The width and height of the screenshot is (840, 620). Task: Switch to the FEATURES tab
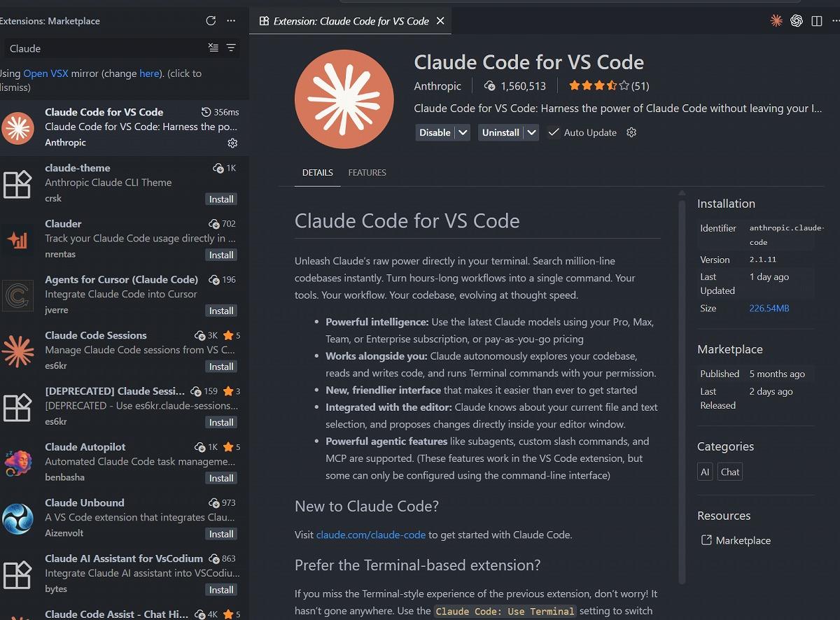click(x=367, y=172)
